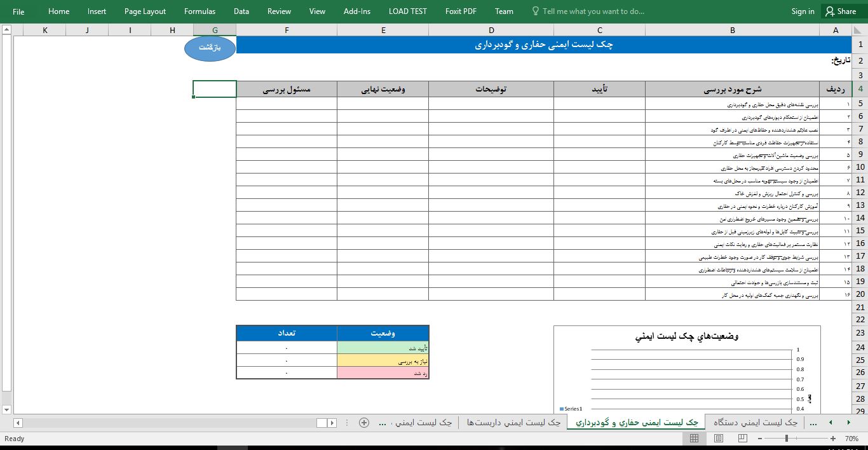Add a new sheet with plus icon
The width and height of the screenshot is (868, 450).
(364, 423)
